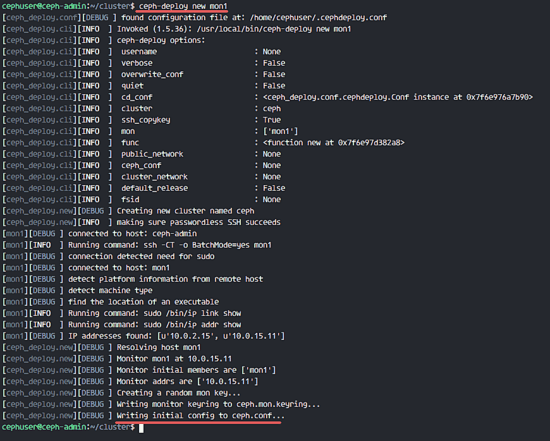Select the config path "/home/cephuser/.cephdeploy.conf"
This screenshot has width=550, height=441.
[318, 18]
